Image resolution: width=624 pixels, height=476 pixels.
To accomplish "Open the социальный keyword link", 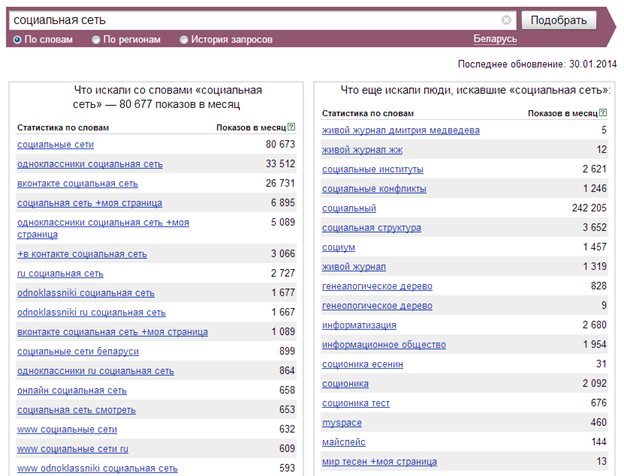I will (x=349, y=208).
